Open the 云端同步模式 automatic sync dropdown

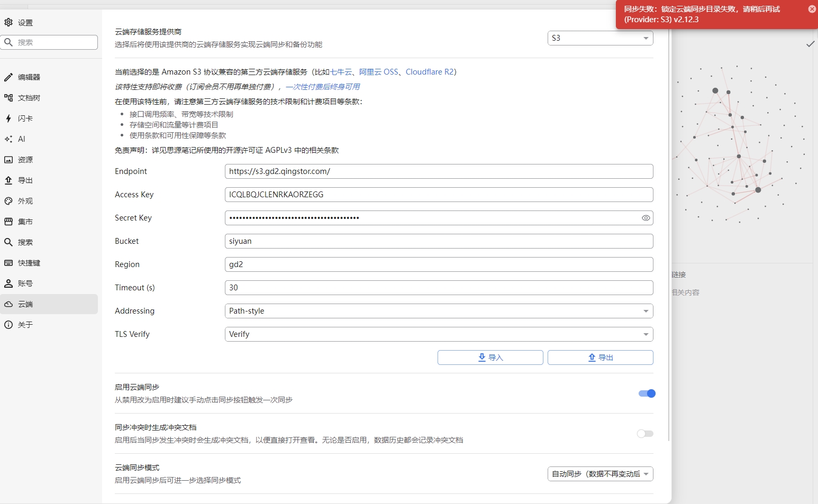[600, 474]
